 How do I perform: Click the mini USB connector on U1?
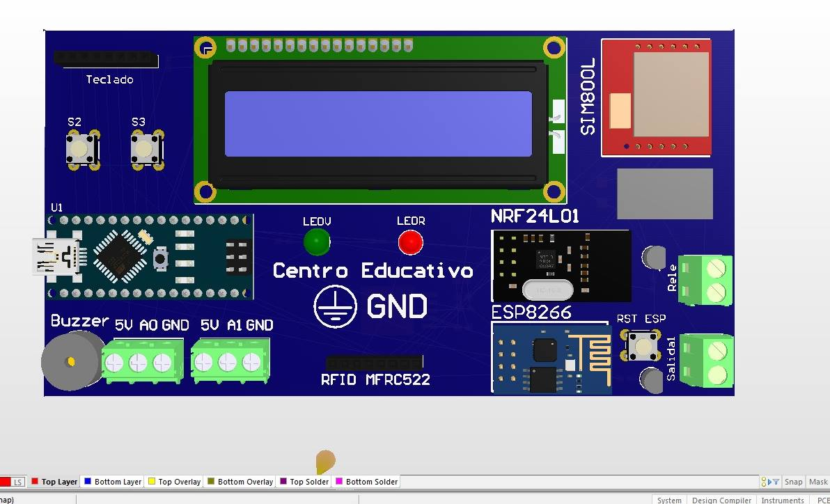[57, 257]
